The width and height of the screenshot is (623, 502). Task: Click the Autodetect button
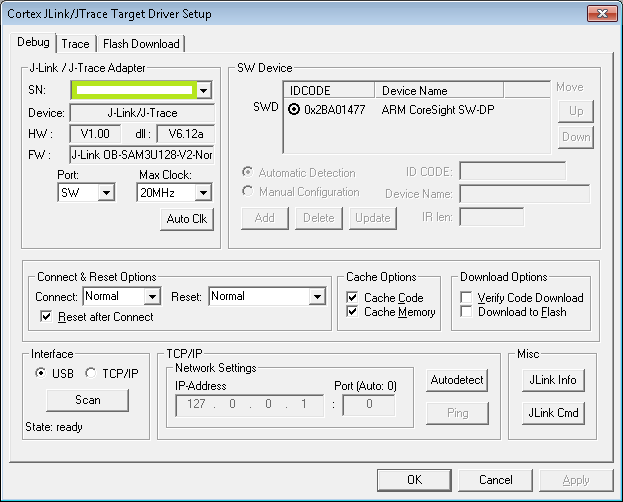click(x=457, y=380)
